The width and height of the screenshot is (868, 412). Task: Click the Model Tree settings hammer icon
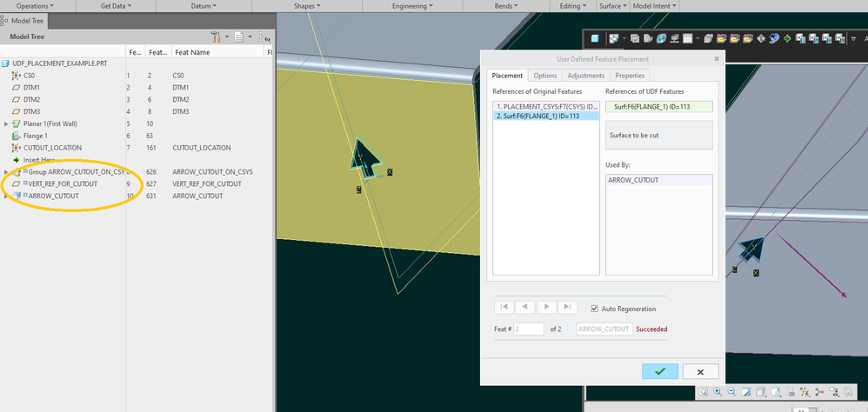click(x=216, y=37)
